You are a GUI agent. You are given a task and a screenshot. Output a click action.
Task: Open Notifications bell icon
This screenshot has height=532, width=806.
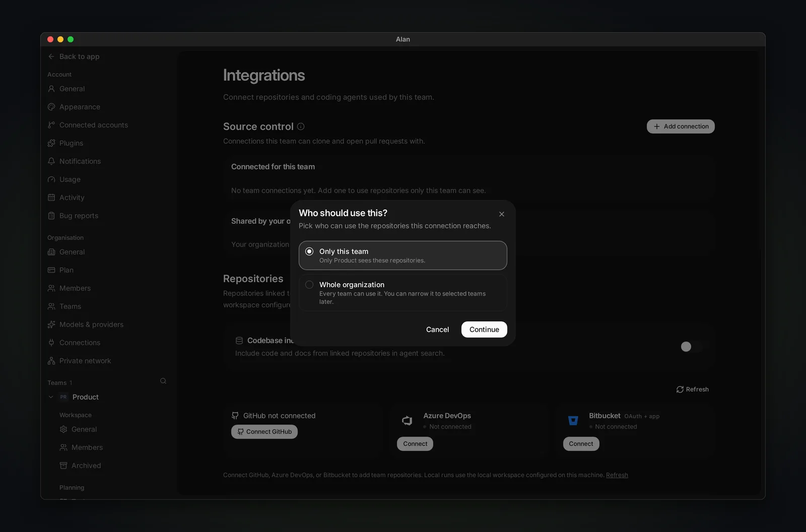point(51,161)
